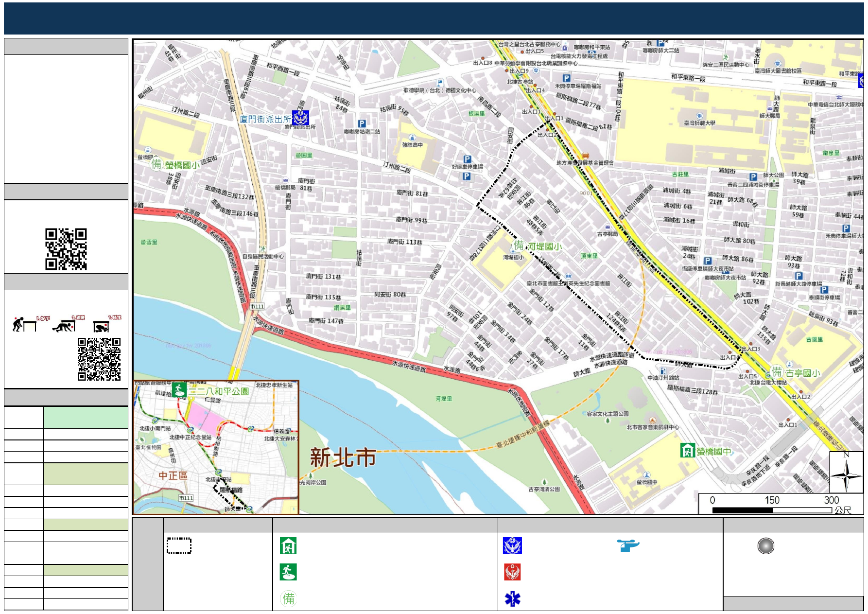Select the blue helicopter icon in the legend
This screenshot has height=614, width=868.
[628, 545]
